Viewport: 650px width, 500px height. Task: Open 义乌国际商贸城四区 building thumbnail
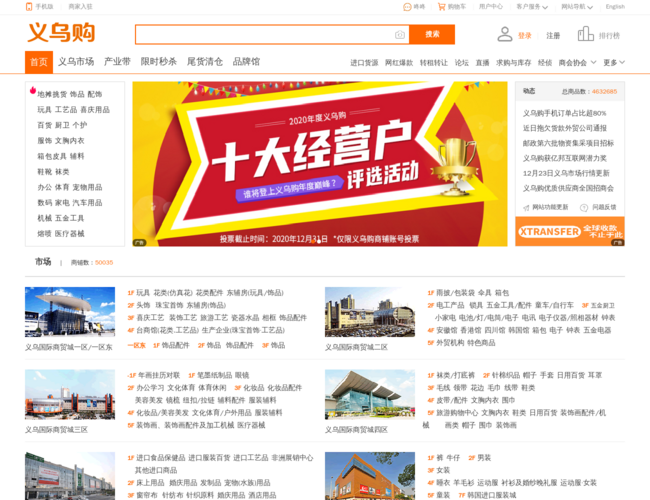tap(370, 394)
